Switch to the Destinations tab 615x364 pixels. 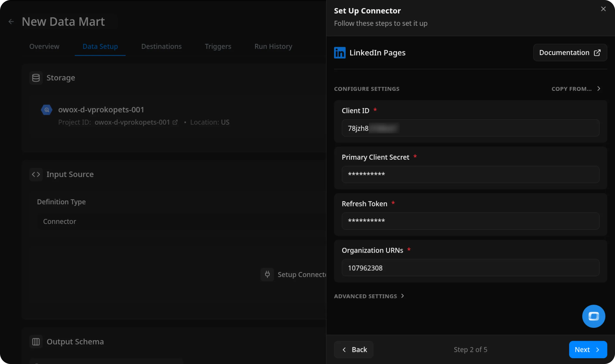point(161,46)
